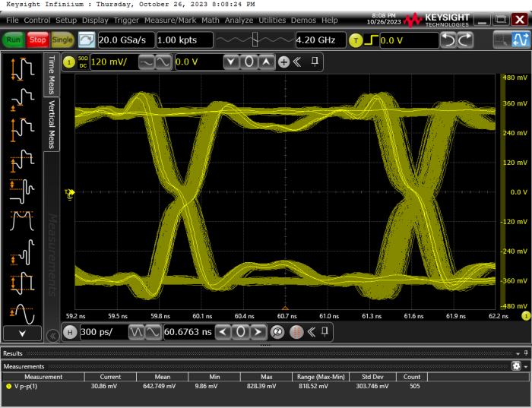This screenshot has width=532, height=408.
Task: Collapse the measurements sidebar with double chevron
Action: point(52,335)
